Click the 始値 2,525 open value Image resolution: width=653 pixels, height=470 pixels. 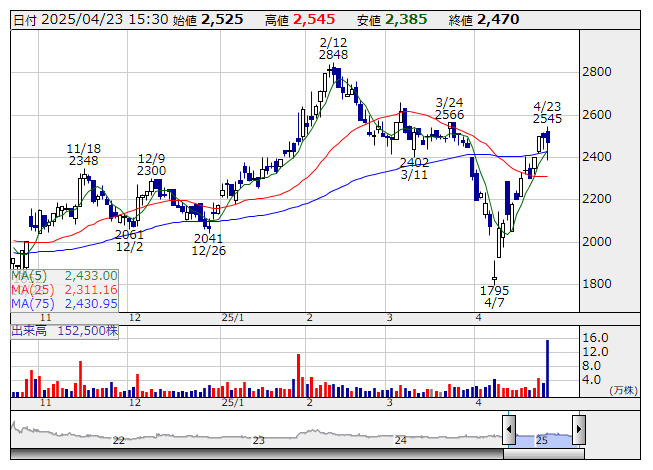208,20
